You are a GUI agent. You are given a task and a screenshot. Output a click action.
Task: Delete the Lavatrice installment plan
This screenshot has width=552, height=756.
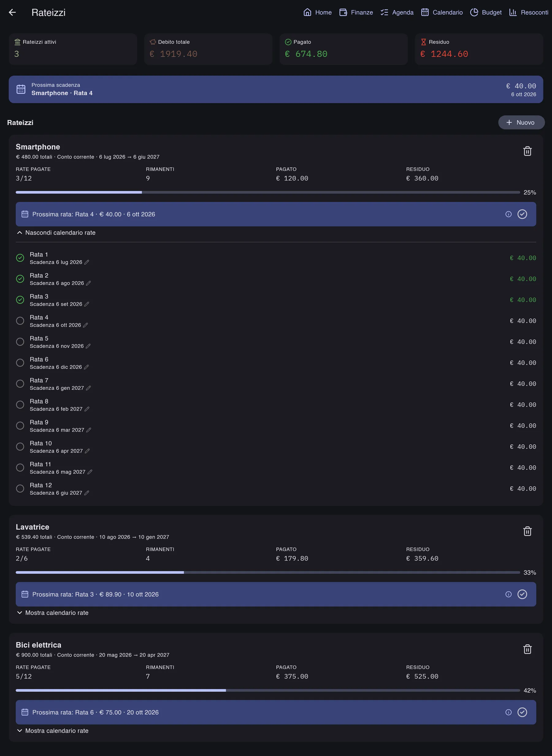tap(527, 531)
